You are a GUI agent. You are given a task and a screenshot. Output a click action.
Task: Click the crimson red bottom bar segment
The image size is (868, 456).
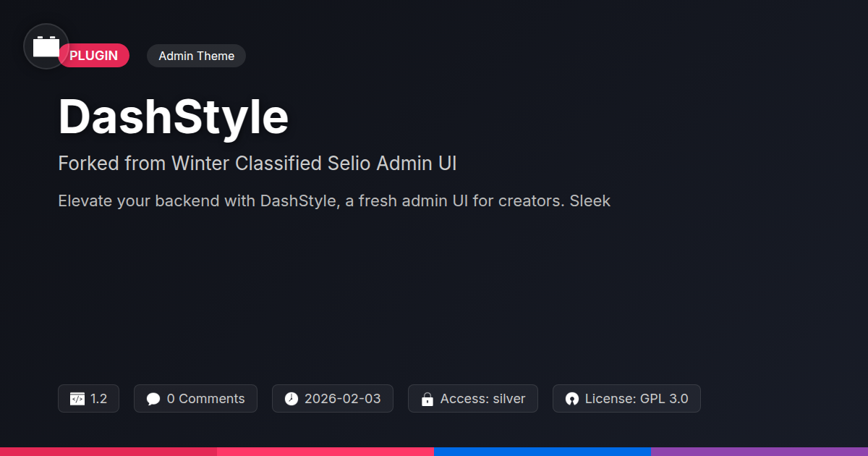coord(109,451)
